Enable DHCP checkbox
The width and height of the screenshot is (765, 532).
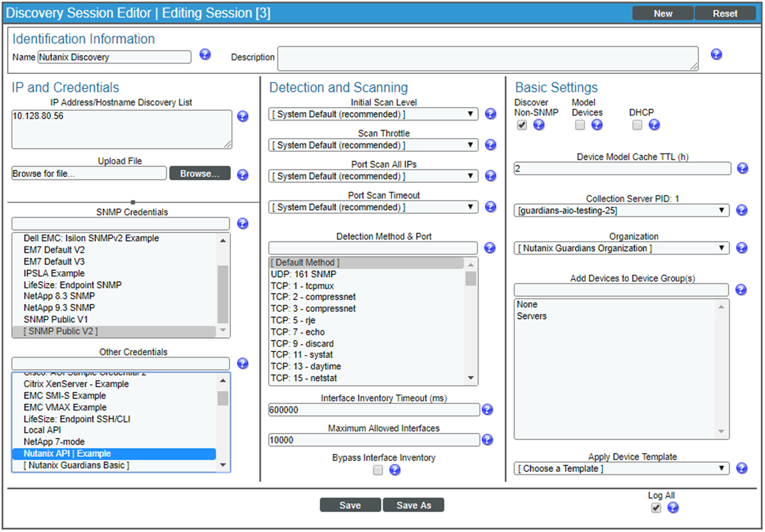(x=637, y=125)
